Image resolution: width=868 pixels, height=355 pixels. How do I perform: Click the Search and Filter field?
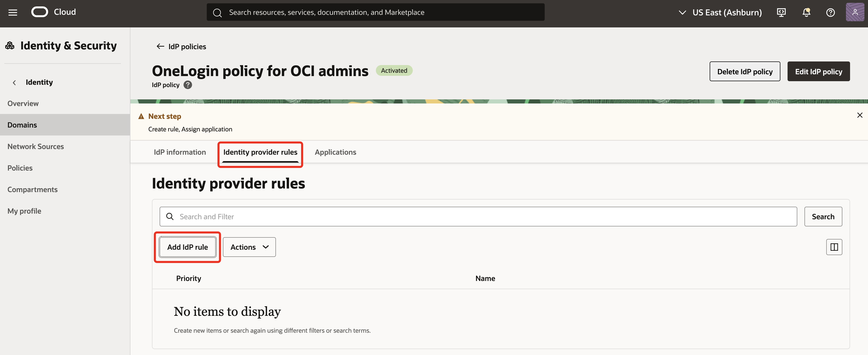404,216
